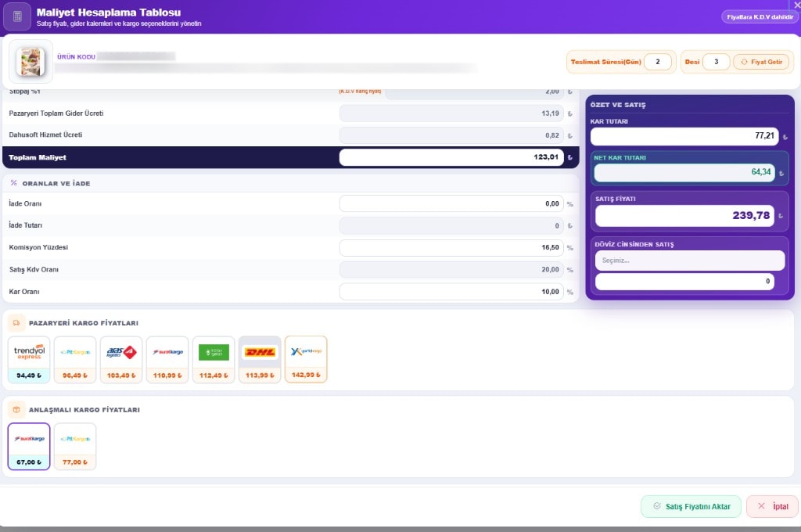Open the Döviz Cinsinden Satış currency dropdown

690,261
